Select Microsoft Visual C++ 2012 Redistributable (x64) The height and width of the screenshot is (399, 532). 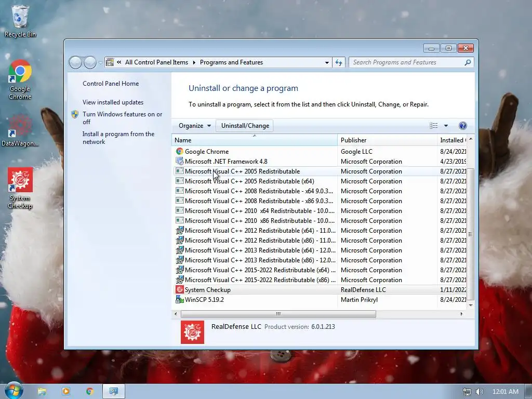(320, 230)
